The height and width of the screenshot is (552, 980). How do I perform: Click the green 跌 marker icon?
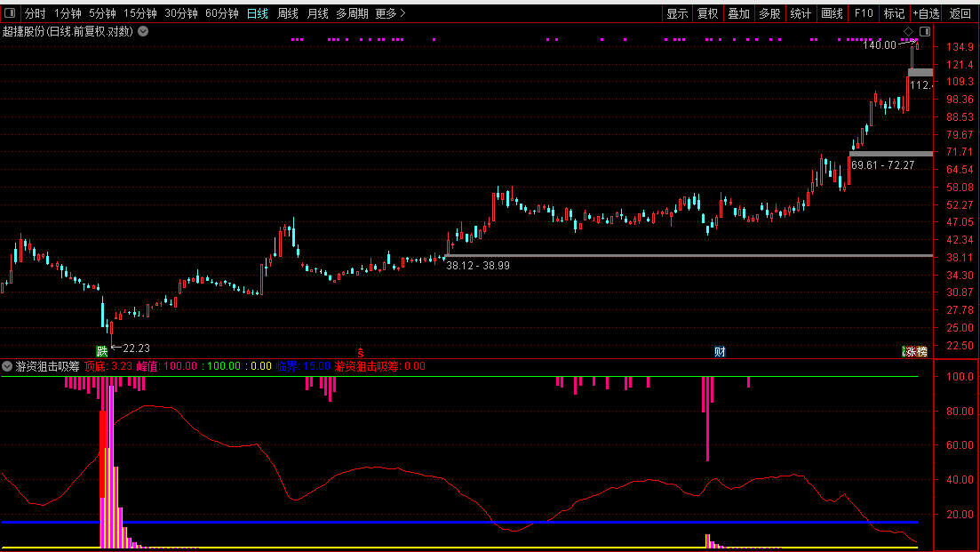102,351
